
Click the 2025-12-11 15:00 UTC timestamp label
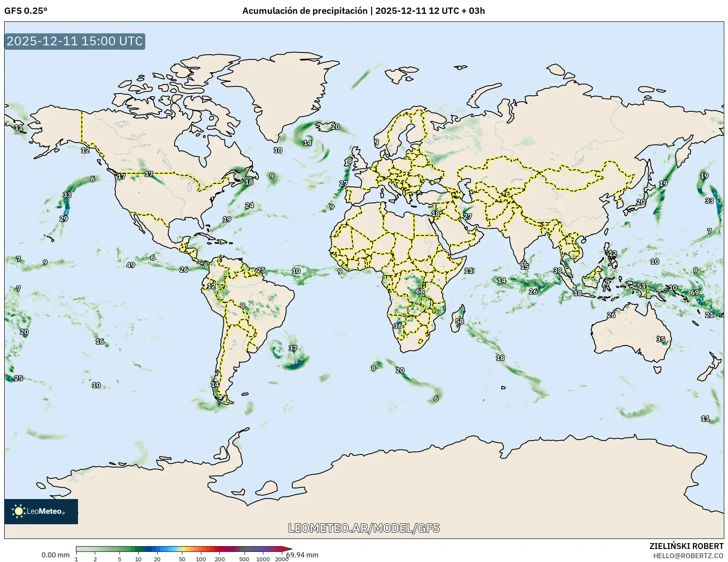point(75,41)
